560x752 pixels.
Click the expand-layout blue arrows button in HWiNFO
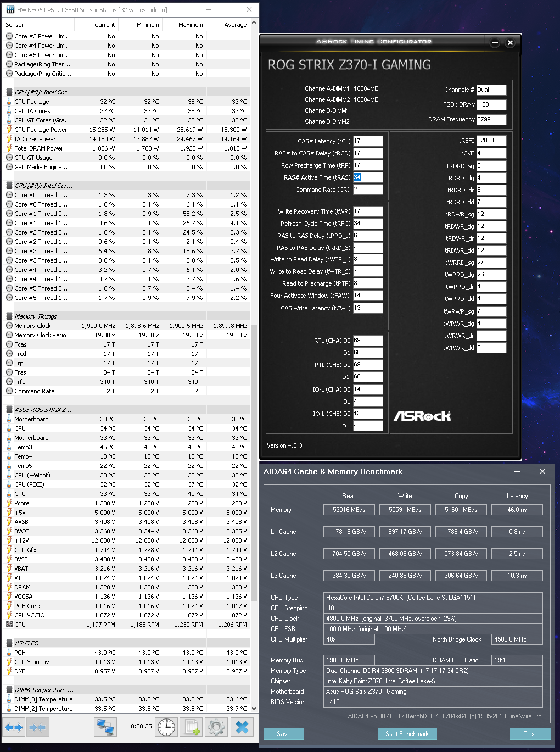[14, 727]
